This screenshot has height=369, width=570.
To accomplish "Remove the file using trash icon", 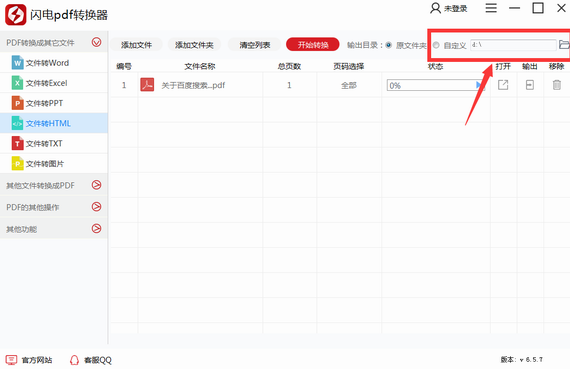I will [x=557, y=85].
